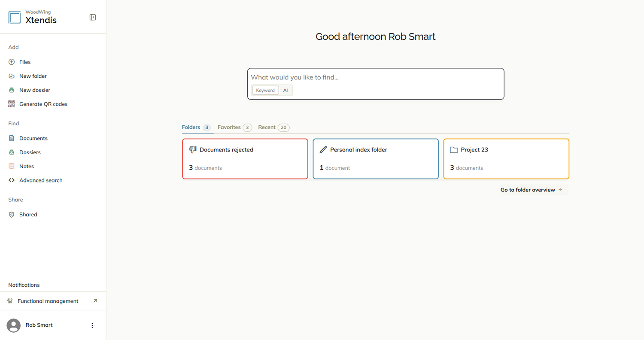Click the Shared shield icon

[x=12, y=215]
